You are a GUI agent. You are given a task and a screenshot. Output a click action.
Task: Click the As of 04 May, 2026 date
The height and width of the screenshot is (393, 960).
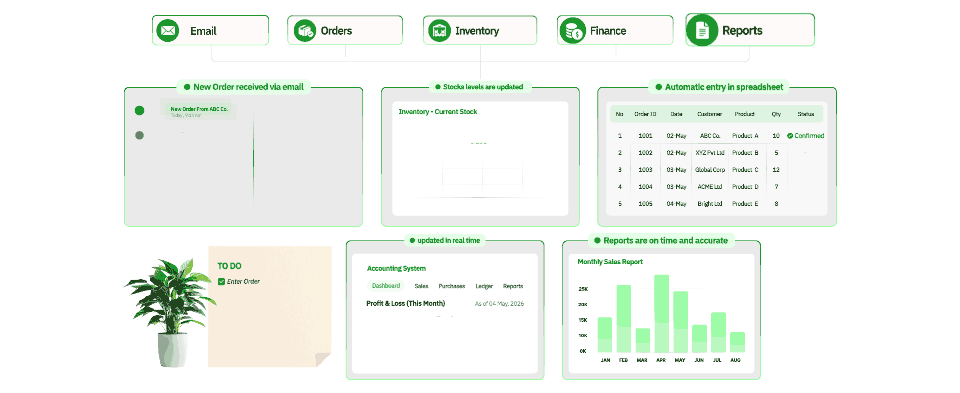coord(500,304)
